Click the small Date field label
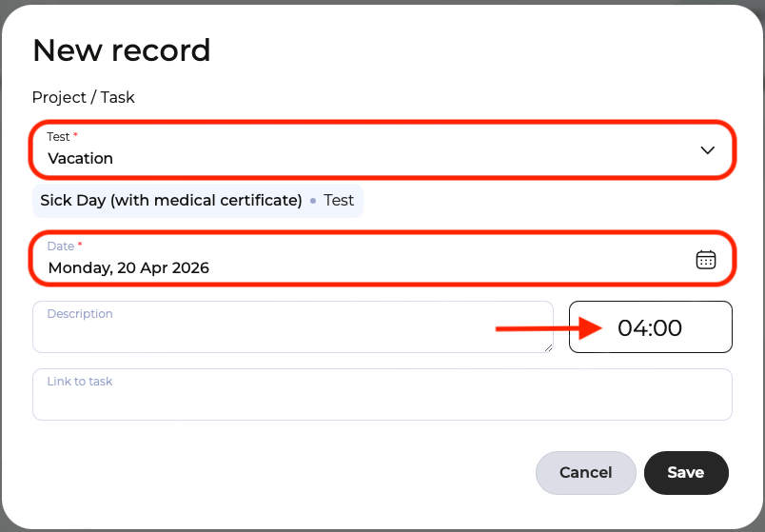Viewport: 765px width, 532px height. click(x=60, y=246)
